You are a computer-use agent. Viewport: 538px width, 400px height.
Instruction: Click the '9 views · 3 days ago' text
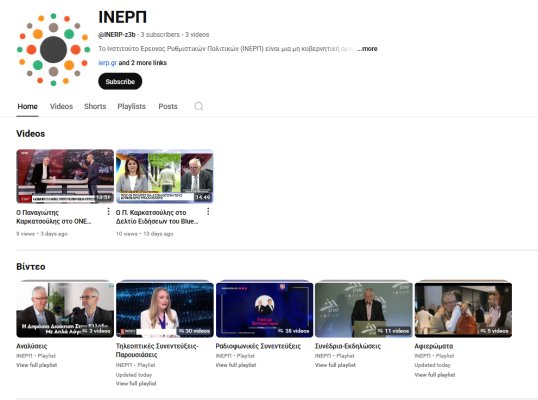pos(42,234)
